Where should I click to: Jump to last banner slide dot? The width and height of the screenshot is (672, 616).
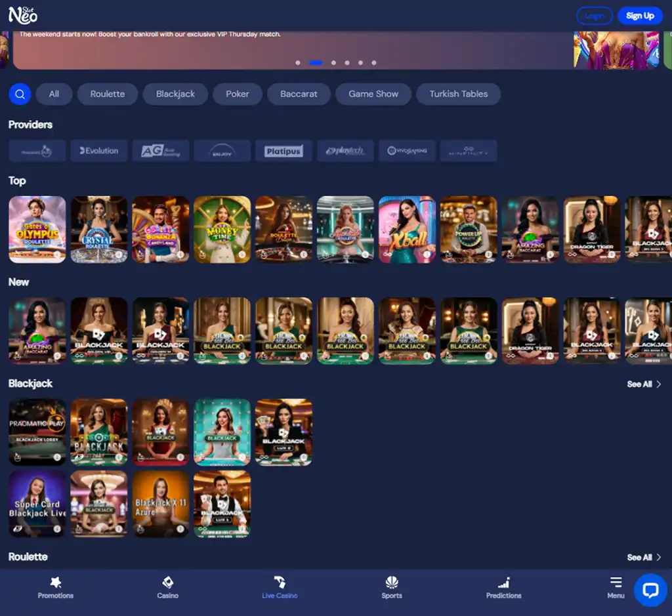[x=373, y=62]
